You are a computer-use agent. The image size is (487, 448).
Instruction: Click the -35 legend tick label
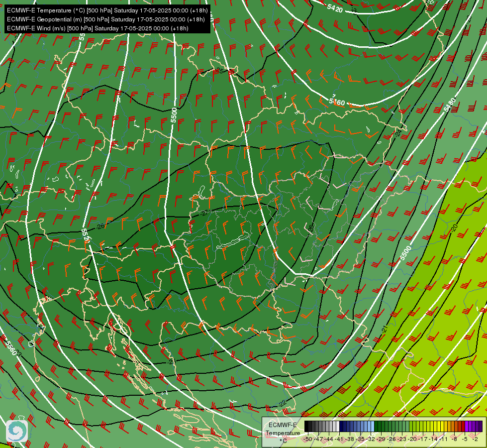360,439
